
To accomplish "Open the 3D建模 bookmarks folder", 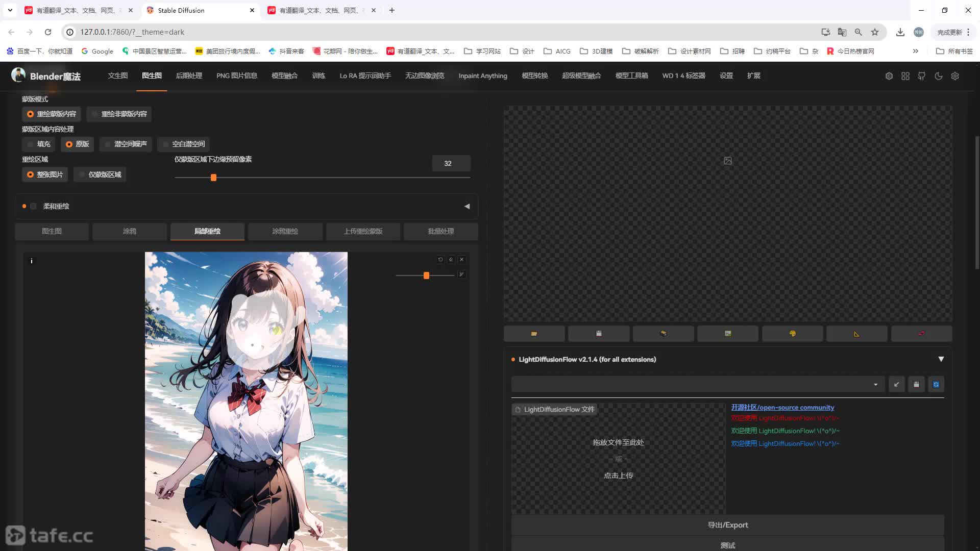I will 596,51.
